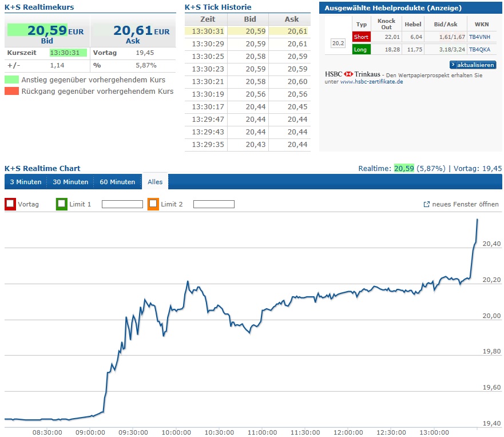Click the green Long product label
504x437 pixels.
(x=362, y=50)
